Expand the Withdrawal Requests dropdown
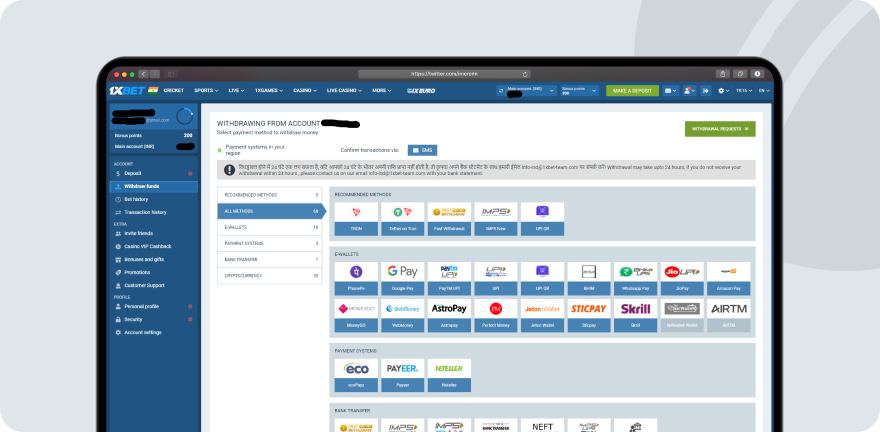Viewport: 880px width, 432px height. [720, 129]
